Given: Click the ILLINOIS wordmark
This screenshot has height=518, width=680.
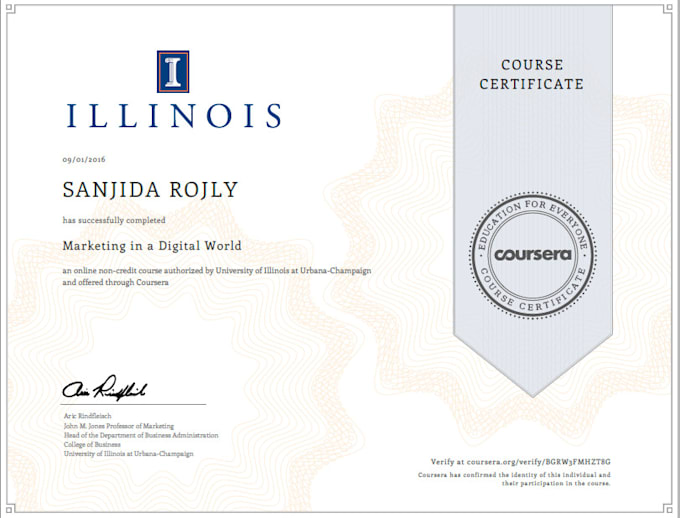Looking at the screenshot, I should click(174, 116).
